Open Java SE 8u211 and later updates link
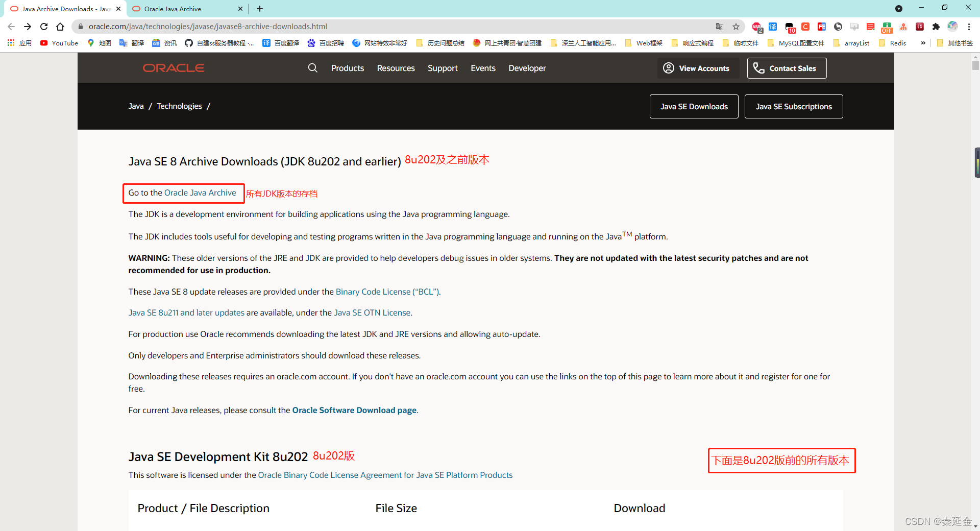The image size is (980, 531). pyautogui.click(x=186, y=312)
